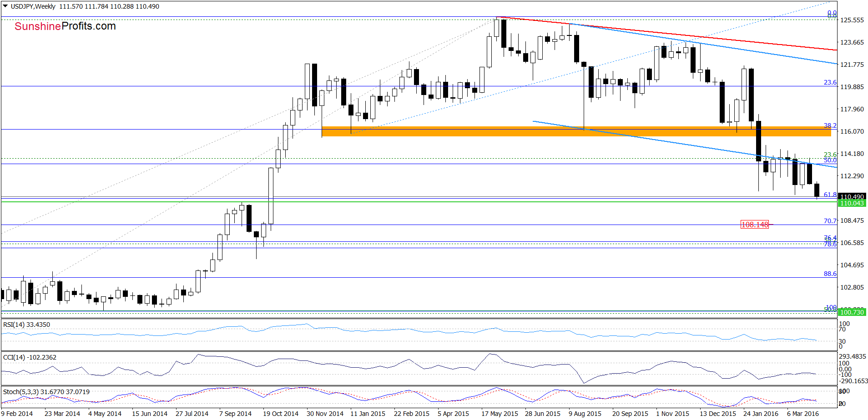868x420 pixels.
Task: Open the SunshineProfits.com logo link
Action: tap(65, 26)
